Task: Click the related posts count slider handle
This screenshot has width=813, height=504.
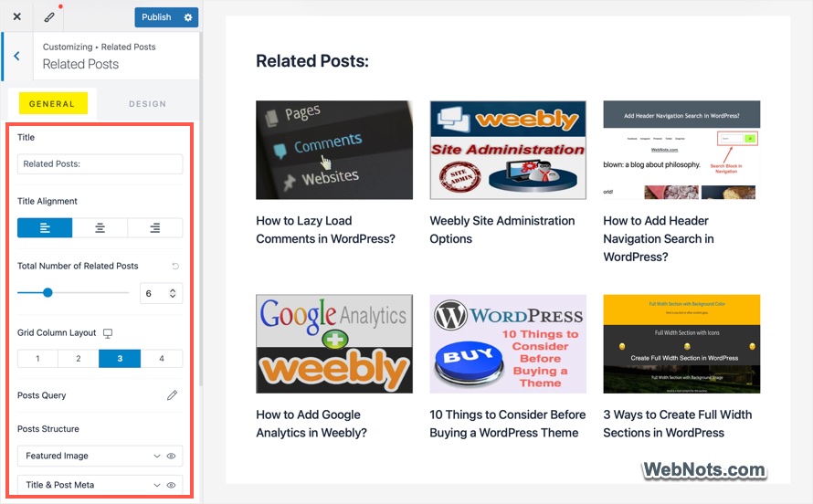Action: [x=48, y=293]
